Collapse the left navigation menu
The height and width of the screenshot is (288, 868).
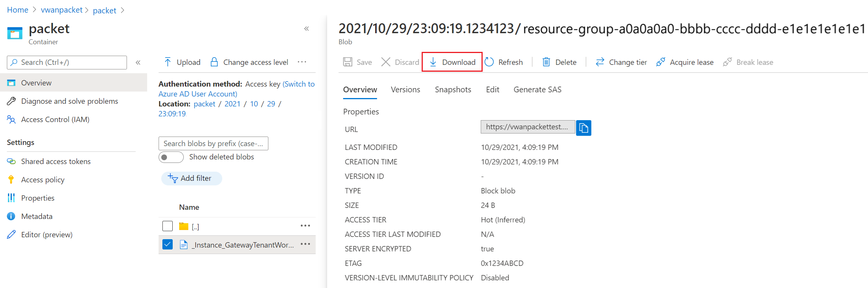coord(138,63)
